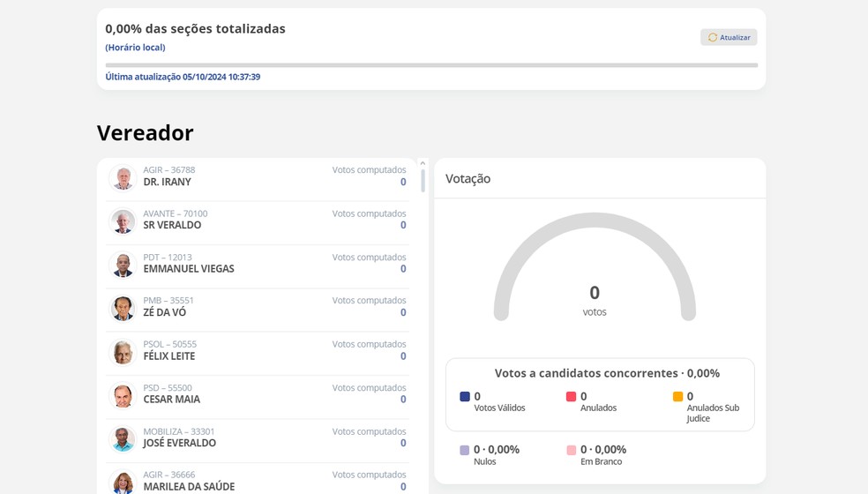Image resolution: width=868 pixels, height=494 pixels.
Task: Click the Anulados red legend swatch
Action: (572, 397)
